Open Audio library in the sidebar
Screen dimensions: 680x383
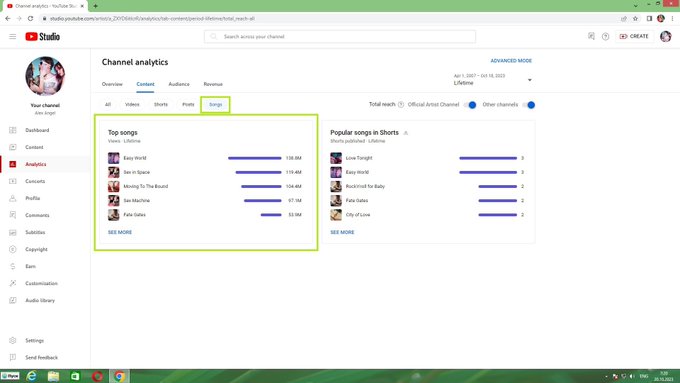(x=40, y=300)
